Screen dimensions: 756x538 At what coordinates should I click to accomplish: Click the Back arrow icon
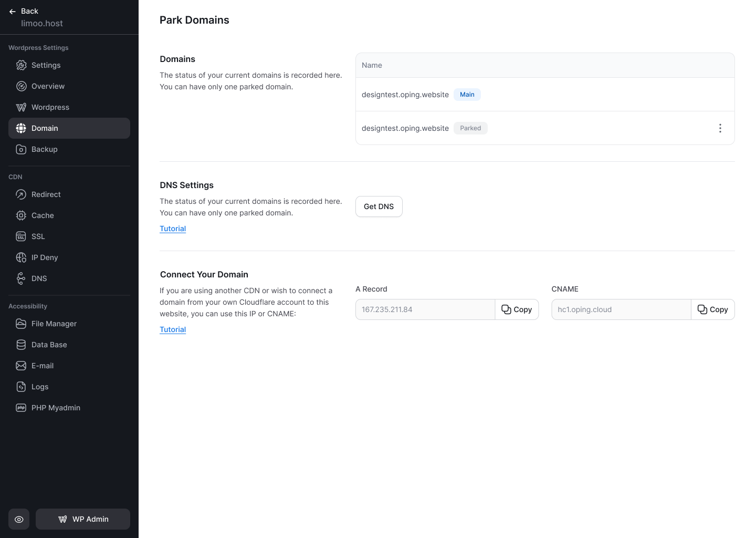point(13,11)
